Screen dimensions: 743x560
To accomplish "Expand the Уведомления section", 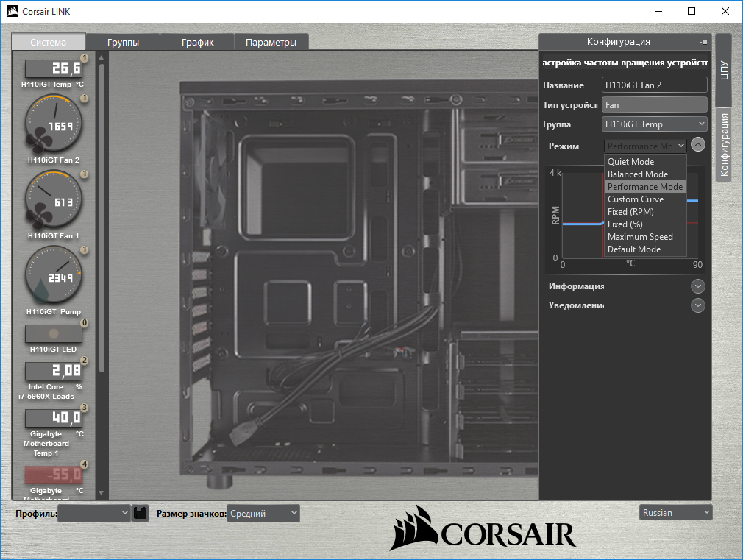I will coord(698,305).
